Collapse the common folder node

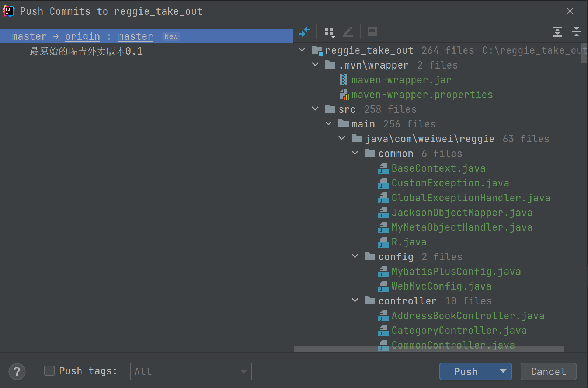coord(355,153)
